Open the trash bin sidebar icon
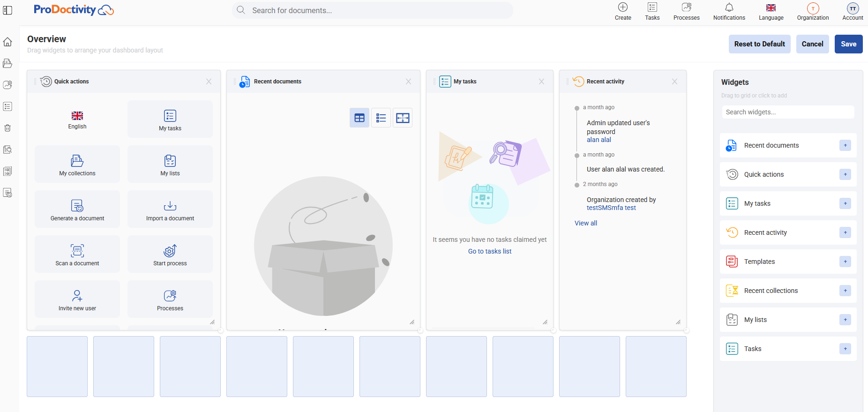Screen dimensions: 868x412 pos(7,128)
